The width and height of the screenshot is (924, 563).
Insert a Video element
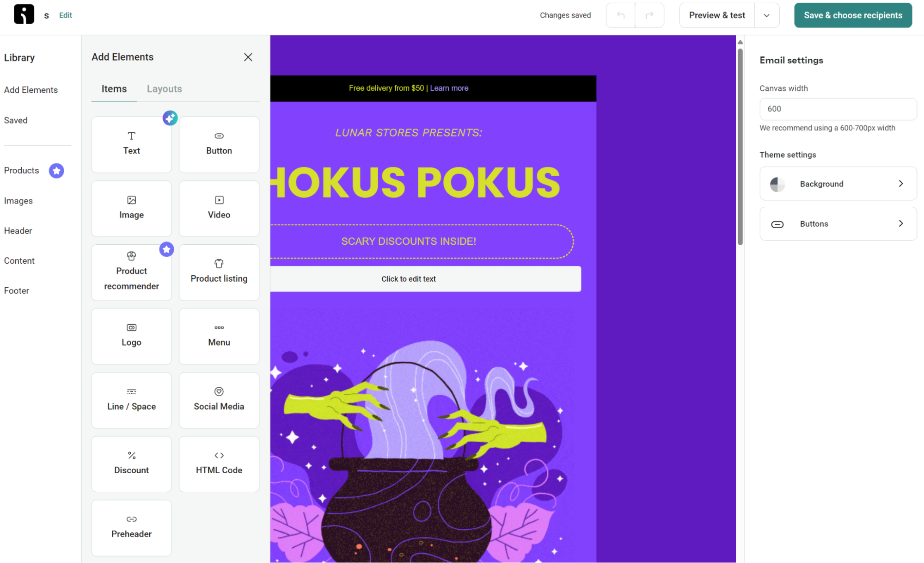[x=219, y=209]
